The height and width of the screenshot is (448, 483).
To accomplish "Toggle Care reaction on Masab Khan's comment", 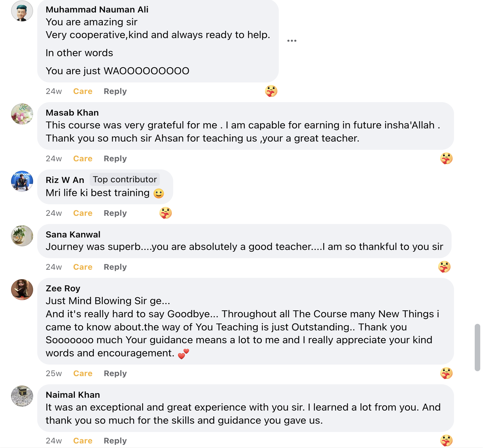I will [83, 159].
